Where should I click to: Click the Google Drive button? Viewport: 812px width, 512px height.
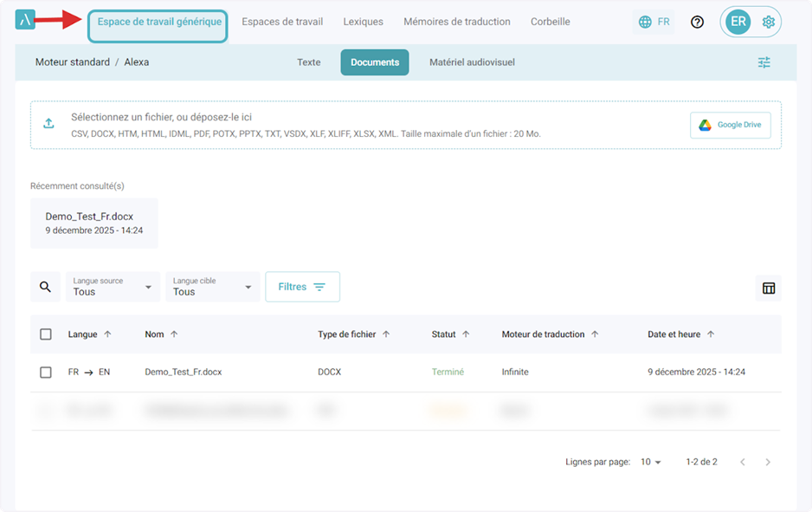coord(730,125)
